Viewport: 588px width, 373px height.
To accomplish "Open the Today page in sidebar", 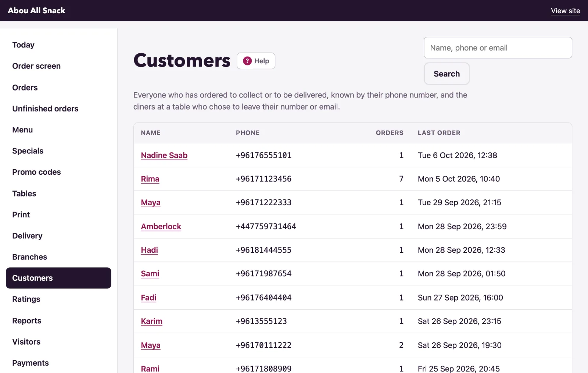I will pos(23,45).
